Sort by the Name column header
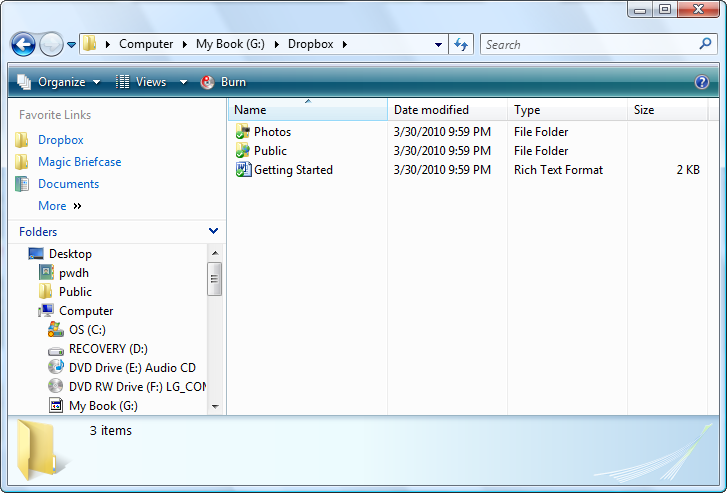727x493 pixels. click(308, 110)
